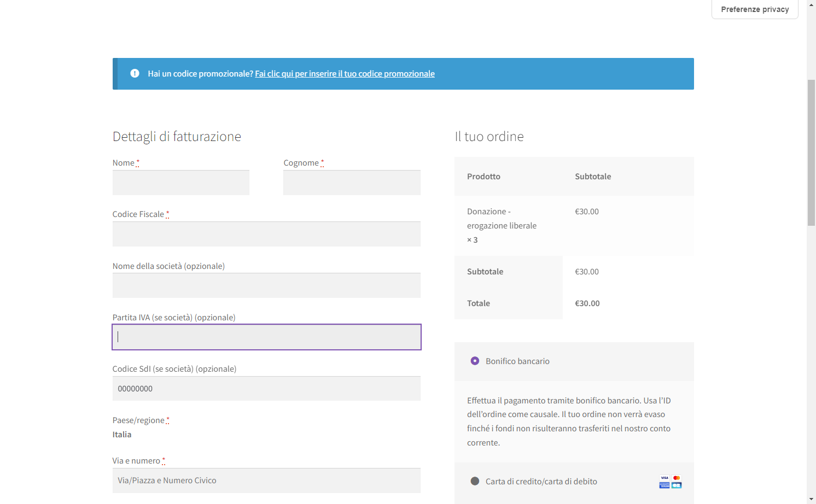This screenshot has height=504, width=816.
Task: Click the Totale amount €30.00
Action: click(587, 303)
